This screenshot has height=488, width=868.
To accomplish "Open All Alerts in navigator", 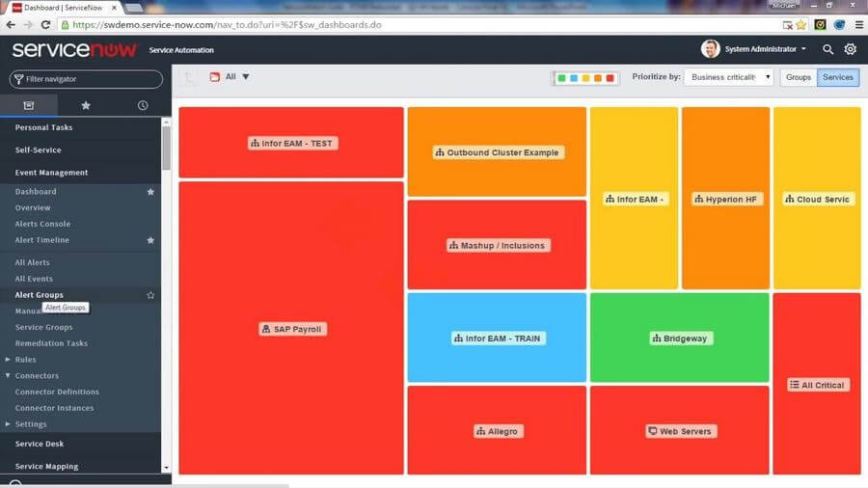I will coord(32,262).
